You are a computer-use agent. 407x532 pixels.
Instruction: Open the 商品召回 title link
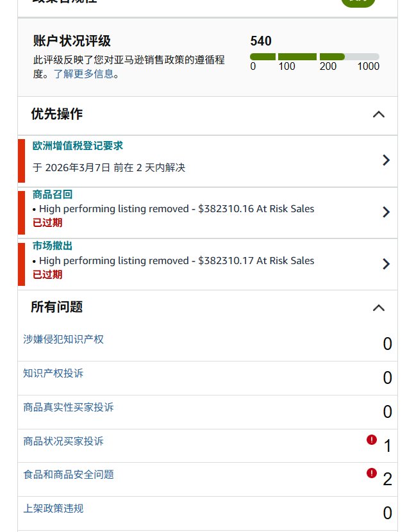click(x=53, y=195)
